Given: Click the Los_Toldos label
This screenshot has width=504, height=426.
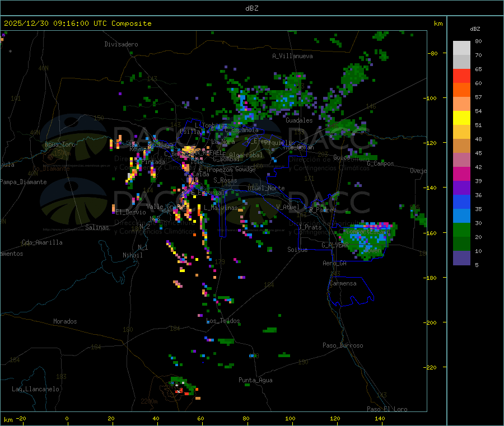Looking at the screenshot, I should coord(223,321).
